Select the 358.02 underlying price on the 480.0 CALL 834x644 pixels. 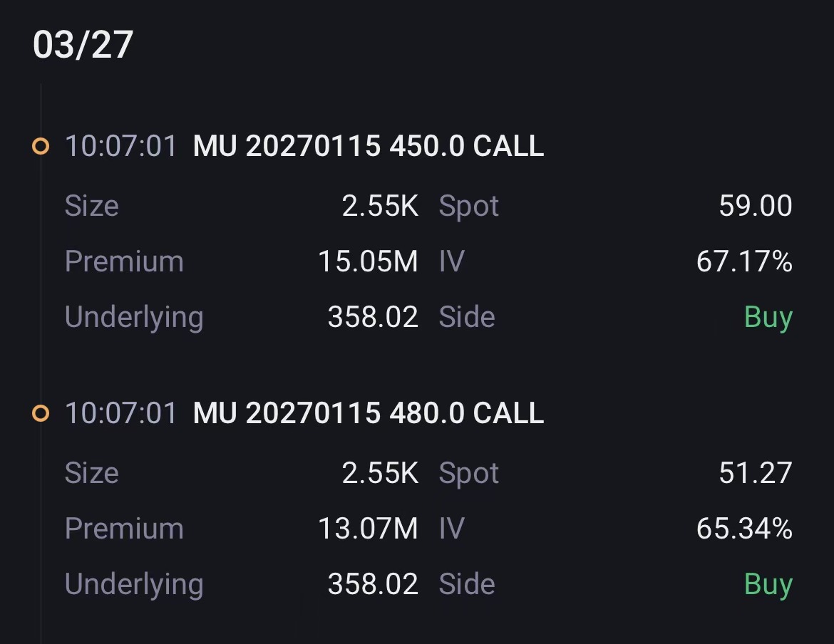pyautogui.click(x=373, y=584)
